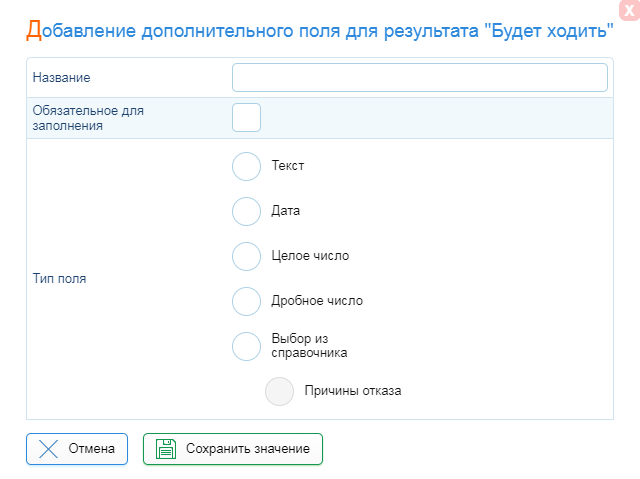The width and height of the screenshot is (640, 479).
Task: Choose the Дробное число radio button circle
Action: click(246, 301)
